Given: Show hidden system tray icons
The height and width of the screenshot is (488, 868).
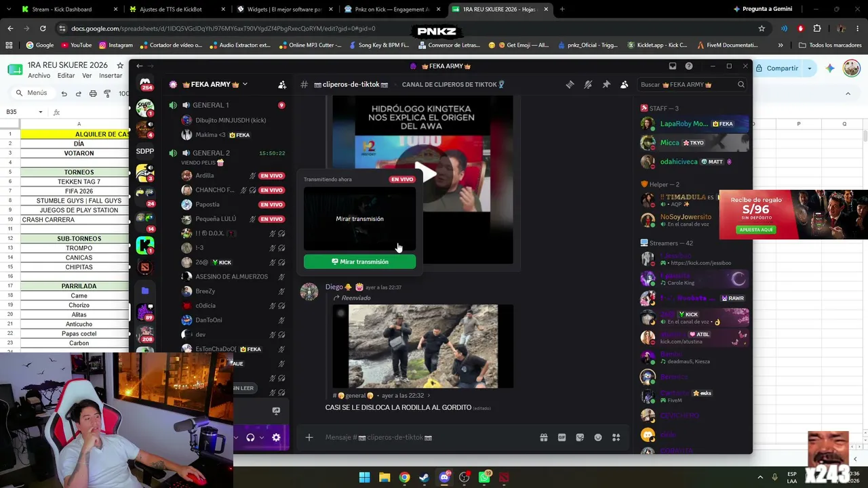Looking at the screenshot, I should pyautogui.click(x=760, y=477).
